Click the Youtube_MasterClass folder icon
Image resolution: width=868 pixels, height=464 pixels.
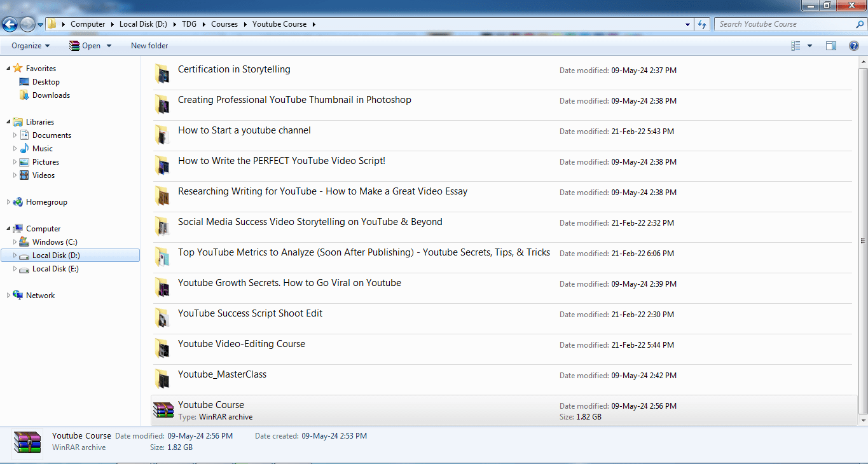[x=163, y=379]
